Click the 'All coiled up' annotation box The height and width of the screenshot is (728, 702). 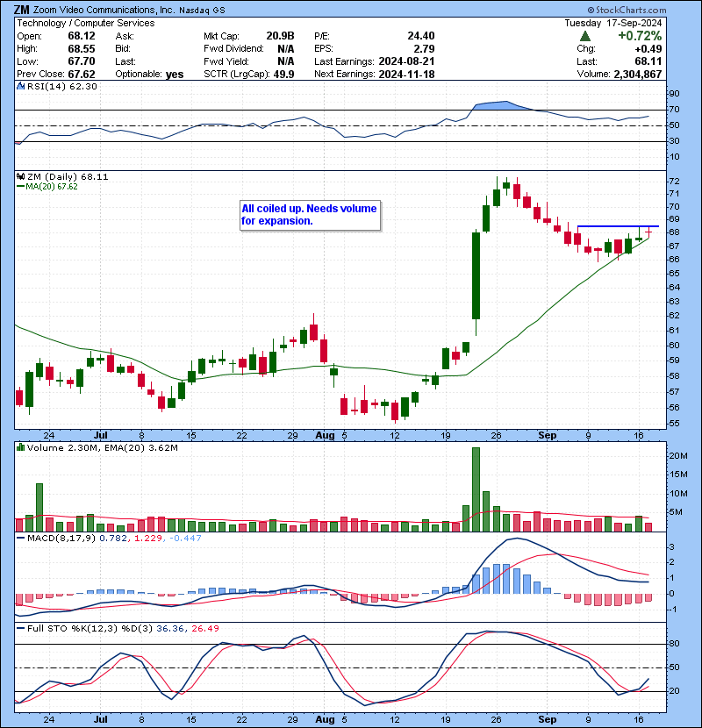tap(310, 215)
